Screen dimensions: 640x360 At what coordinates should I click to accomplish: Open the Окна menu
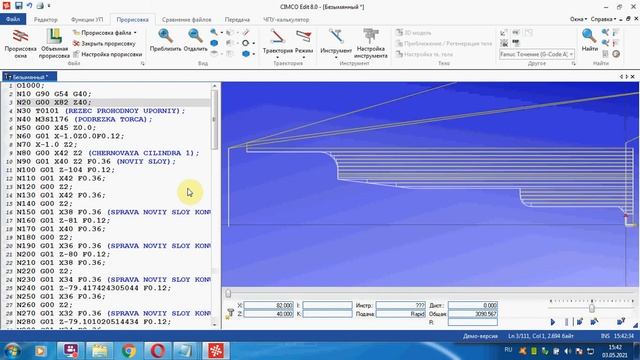point(578,19)
